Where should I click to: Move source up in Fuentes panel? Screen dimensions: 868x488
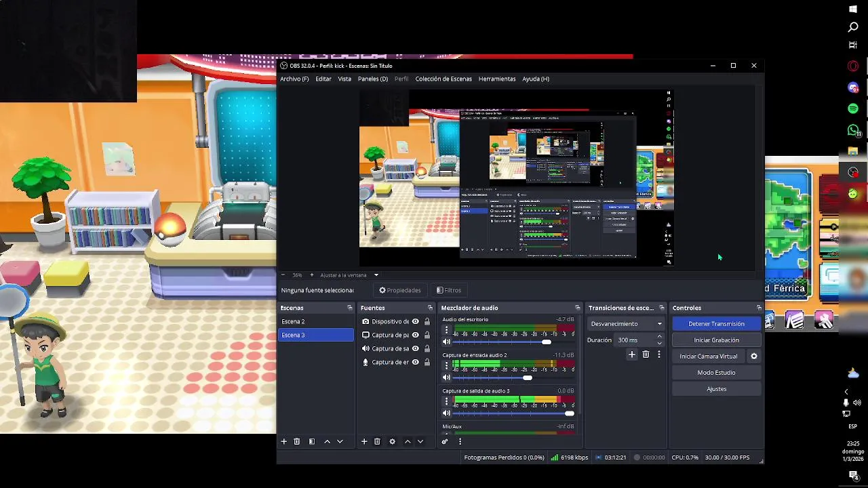point(408,441)
